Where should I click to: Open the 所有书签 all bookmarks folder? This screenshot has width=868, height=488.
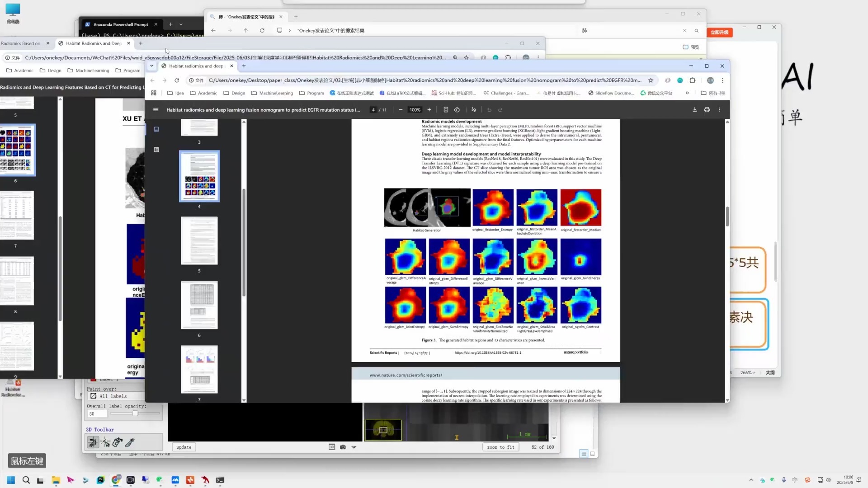click(x=713, y=93)
